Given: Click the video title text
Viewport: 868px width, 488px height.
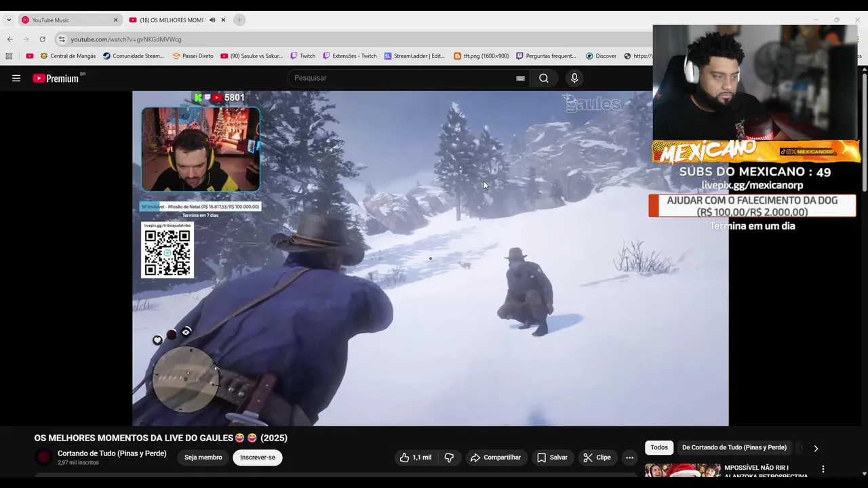Looking at the screenshot, I should click(161, 438).
